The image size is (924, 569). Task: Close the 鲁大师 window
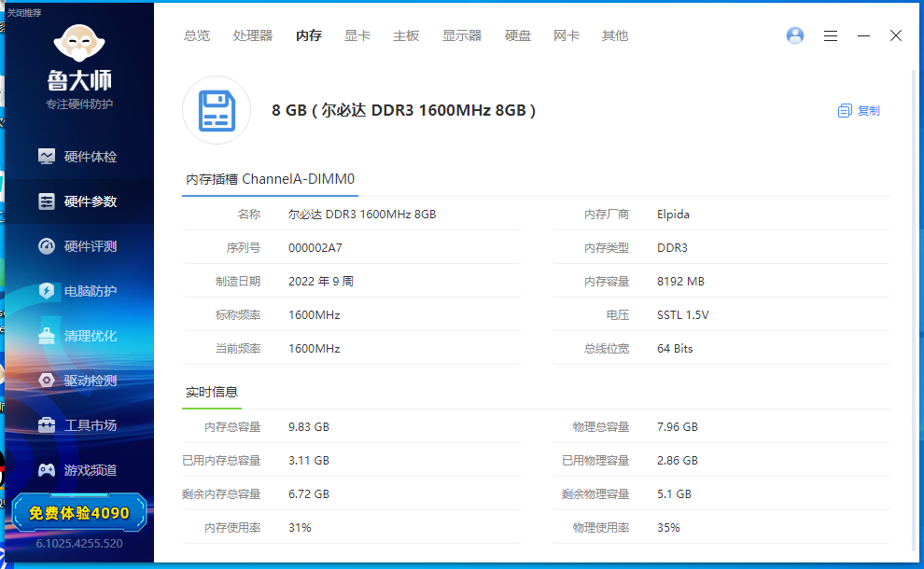[x=896, y=36]
